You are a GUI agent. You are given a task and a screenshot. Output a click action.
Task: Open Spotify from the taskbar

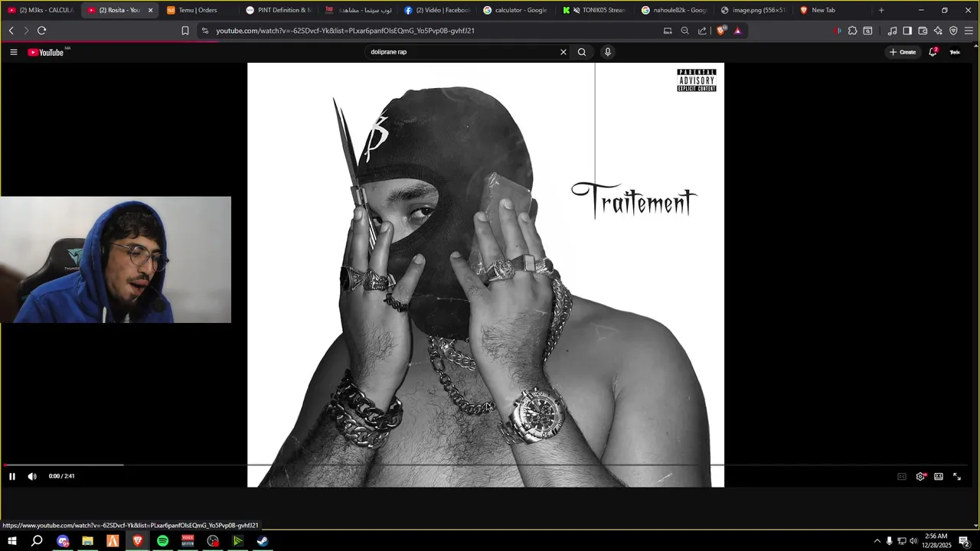point(162,541)
